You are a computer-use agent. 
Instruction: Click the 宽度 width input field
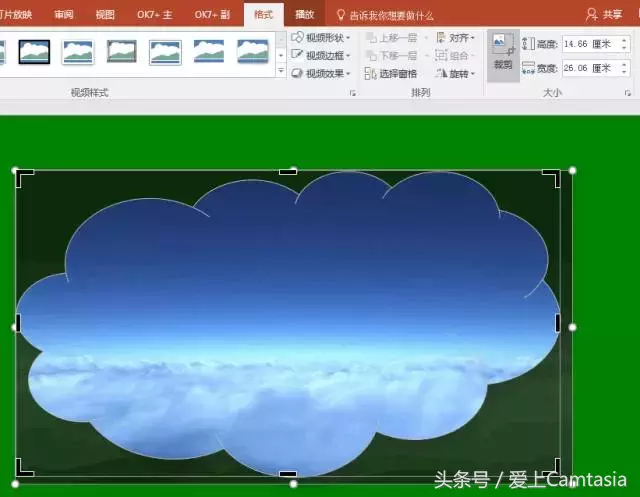click(x=591, y=68)
